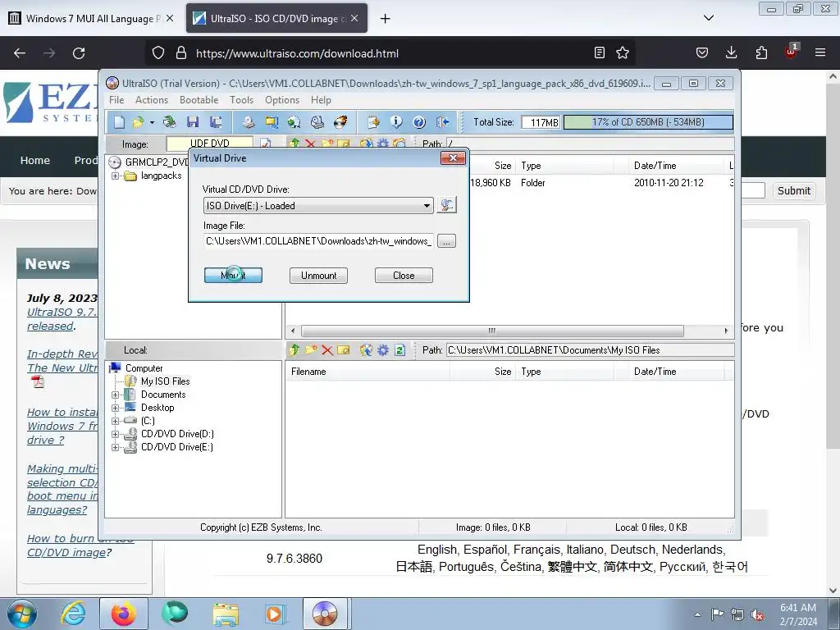The image size is (840, 630).
Task: Select My ISO Files in local tree
Action: [x=165, y=381]
